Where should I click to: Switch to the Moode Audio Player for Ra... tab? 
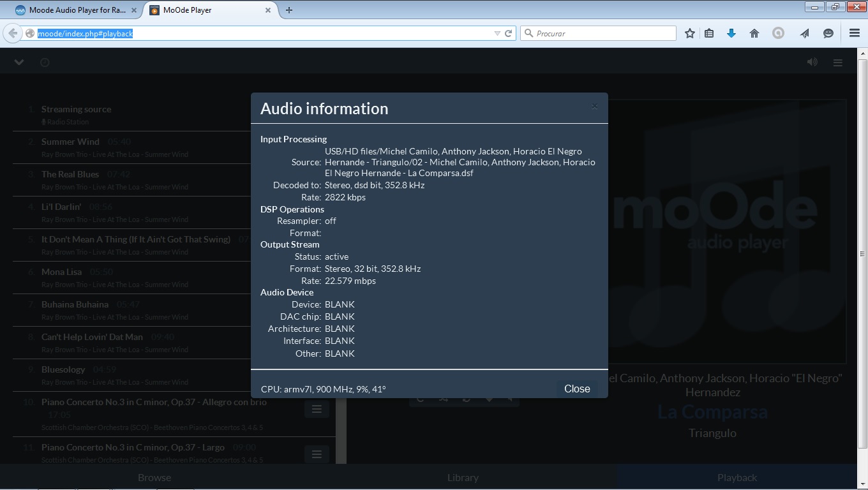point(76,10)
